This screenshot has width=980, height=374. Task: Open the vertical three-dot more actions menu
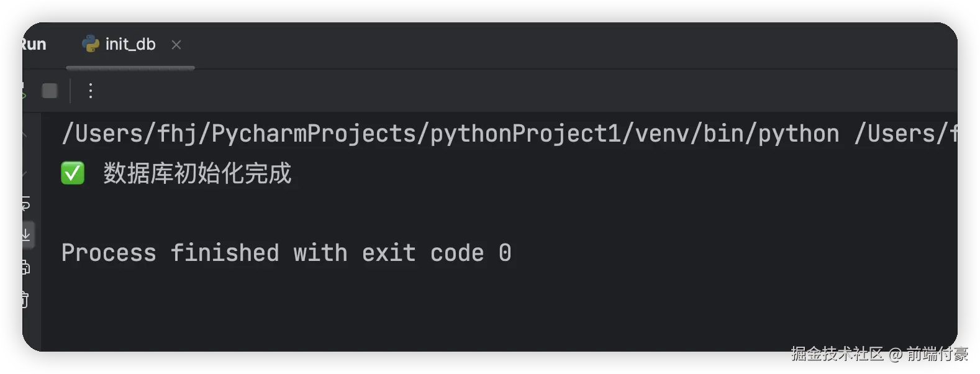[x=91, y=91]
